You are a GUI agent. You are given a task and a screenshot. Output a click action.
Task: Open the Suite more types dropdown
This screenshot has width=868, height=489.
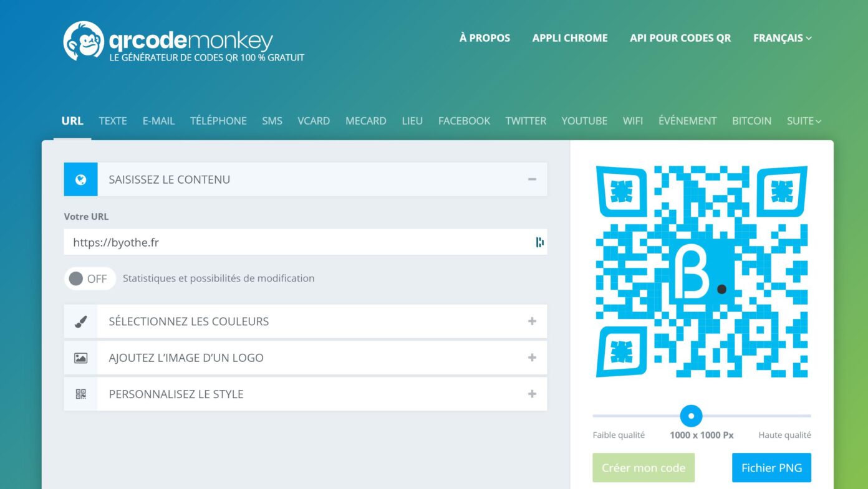pyautogui.click(x=803, y=121)
